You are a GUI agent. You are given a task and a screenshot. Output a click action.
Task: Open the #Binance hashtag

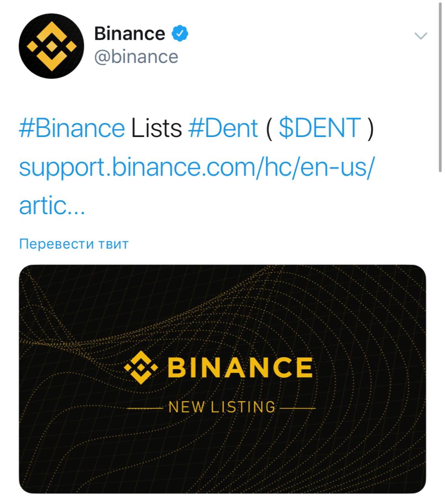(72, 128)
